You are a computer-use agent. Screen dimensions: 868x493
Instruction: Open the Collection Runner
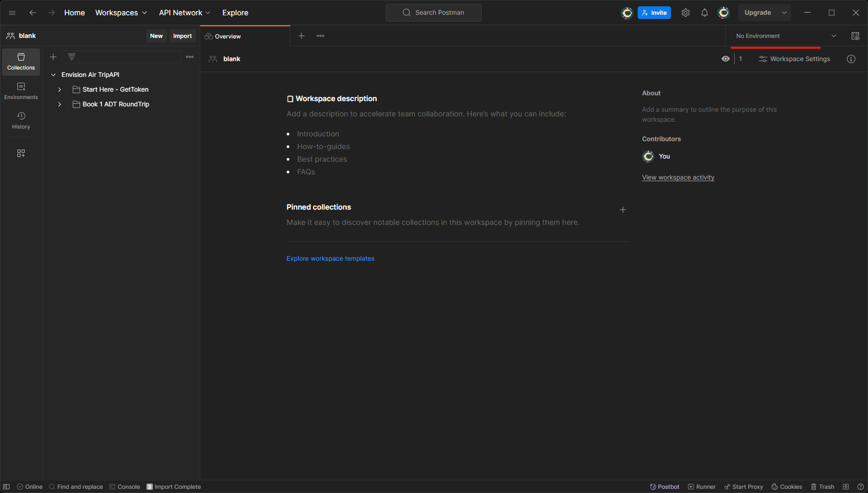[701, 487]
